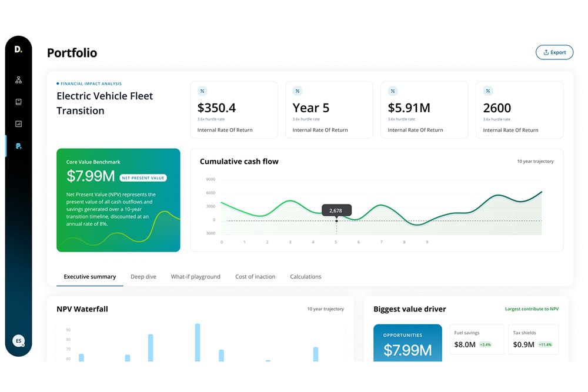Open the bar chart reports sidebar icon
This screenshot has width=588, height=392.
point(18,123)
